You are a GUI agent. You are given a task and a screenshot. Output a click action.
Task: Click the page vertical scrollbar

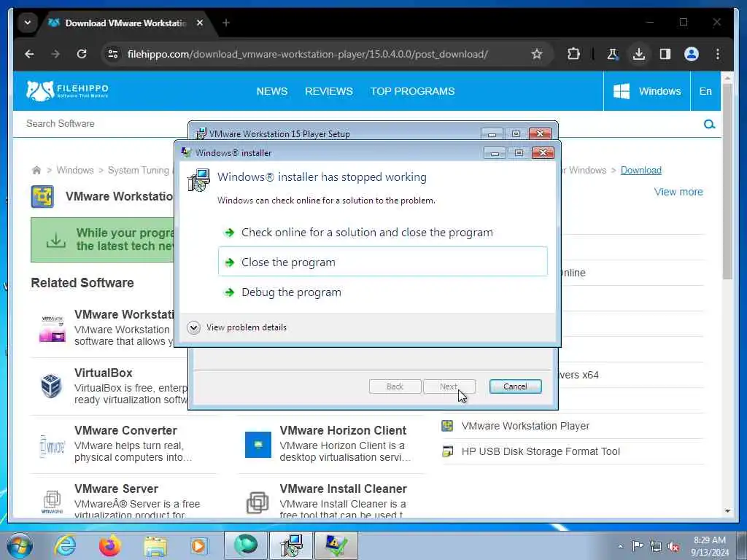(727, 181)
